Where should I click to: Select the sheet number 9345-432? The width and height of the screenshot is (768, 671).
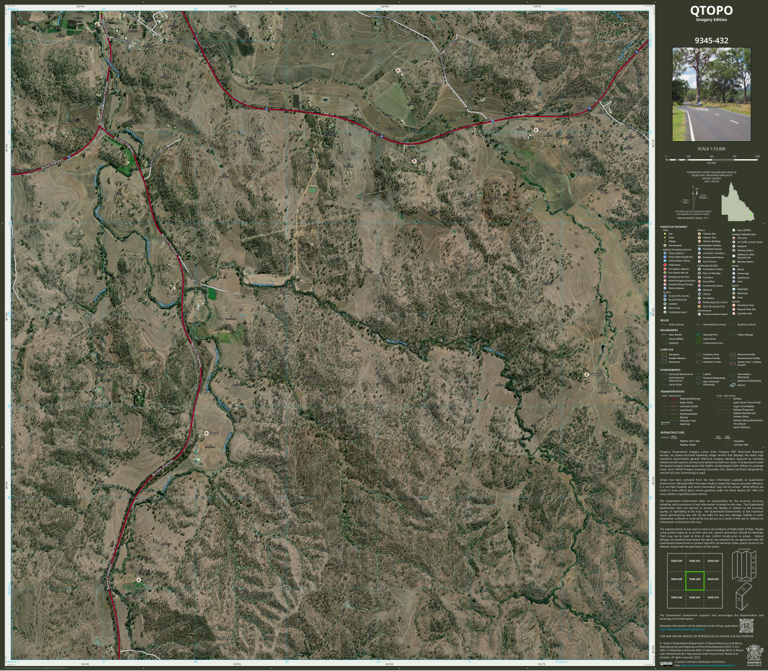coord(711,41)
